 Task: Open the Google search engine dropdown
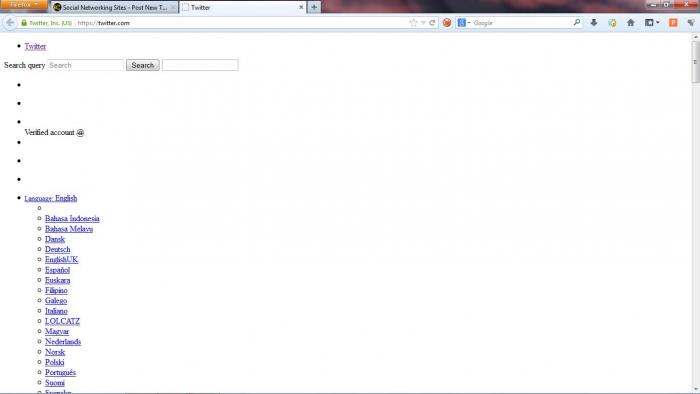[x=464, y=23]
